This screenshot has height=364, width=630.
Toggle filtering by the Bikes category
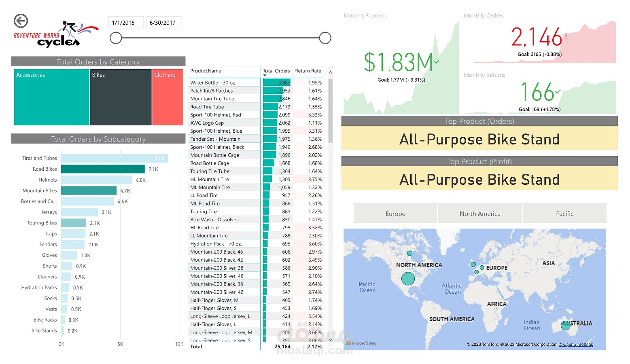[x=120, y=97]
